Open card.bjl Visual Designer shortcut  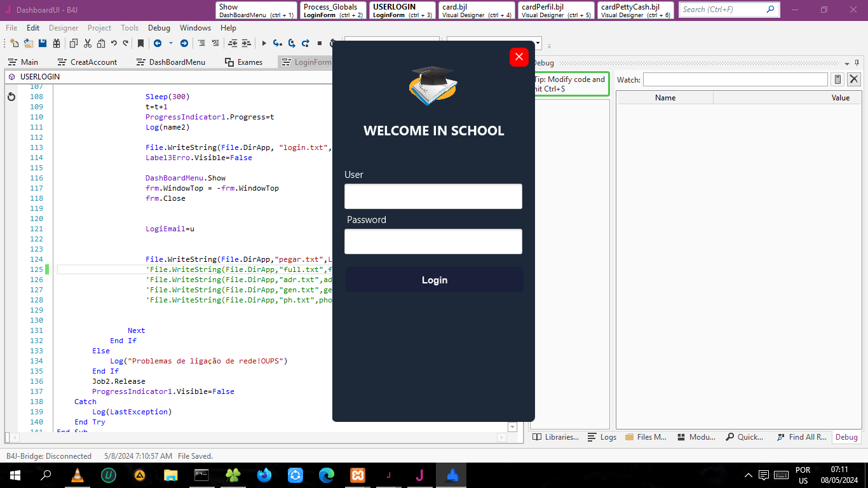click(477, 10)
